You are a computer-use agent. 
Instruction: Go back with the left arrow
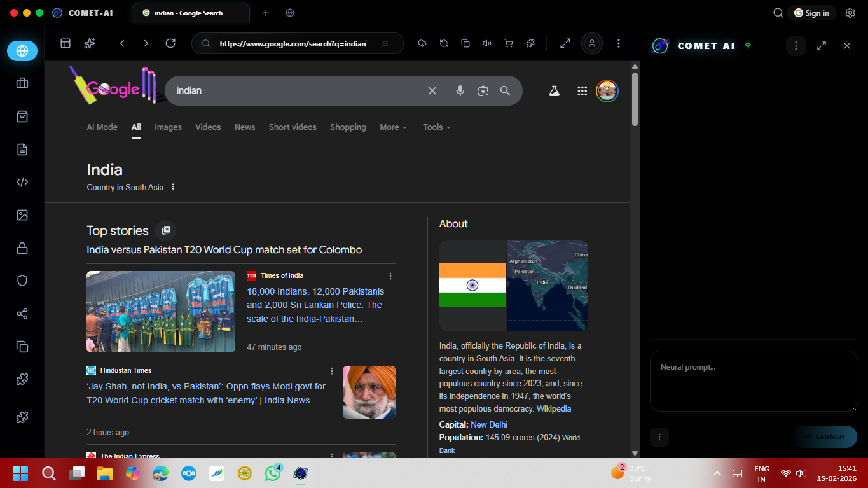click(122, 43)
